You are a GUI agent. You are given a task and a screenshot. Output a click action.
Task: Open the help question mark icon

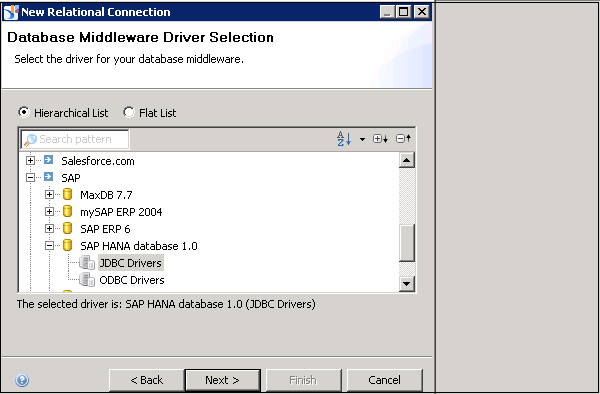22,380
